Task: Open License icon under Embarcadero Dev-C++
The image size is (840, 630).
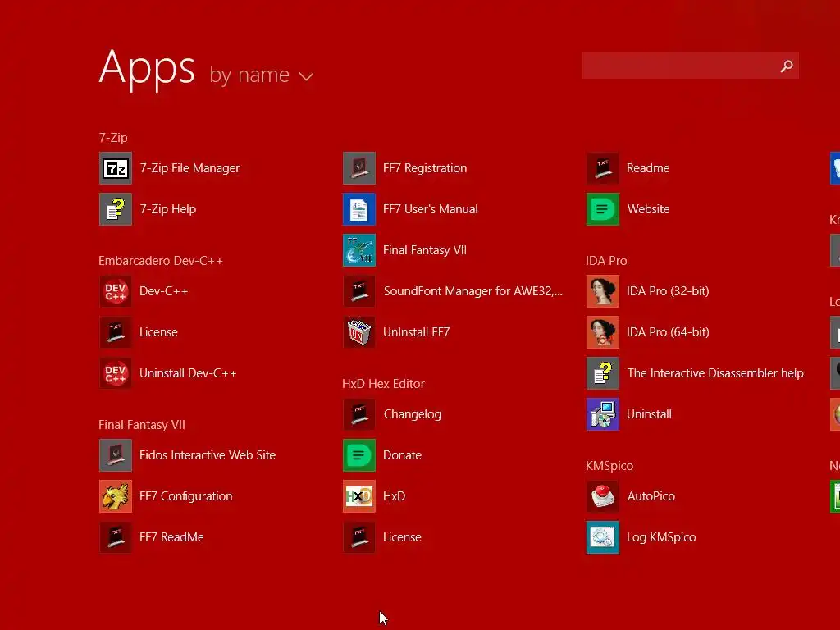Action: click(x=115, y=332)
